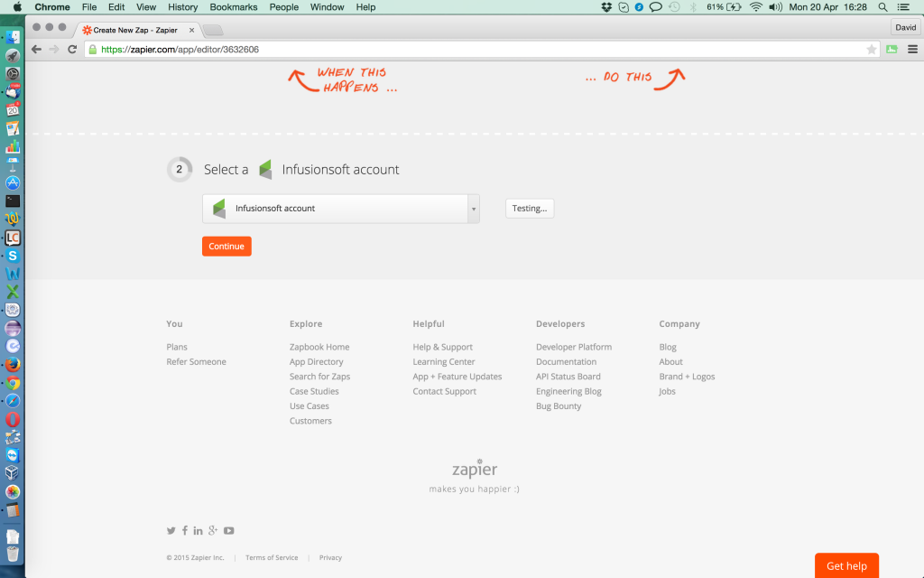Screen dimensions: 924x578
Task: Open Zapier's Facebook page icon
Action: (x=184, y=531)
